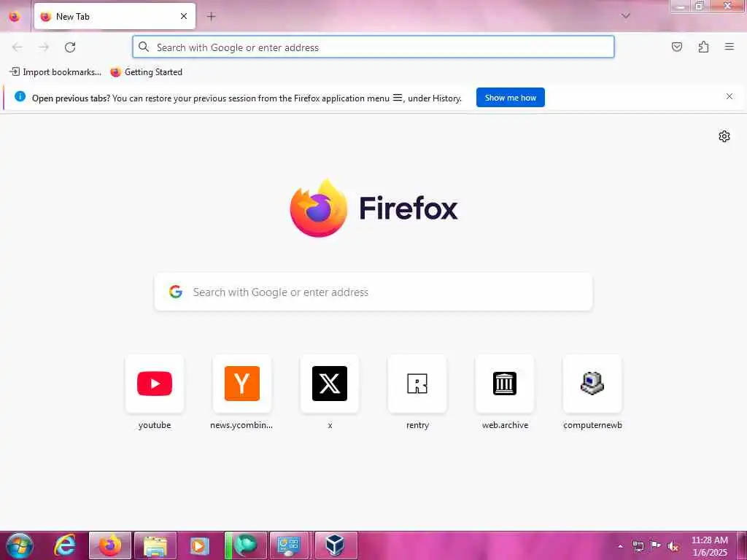Open new tab personalize gear icon
Screen dimensions: 747x560
(x=724, y=136)
